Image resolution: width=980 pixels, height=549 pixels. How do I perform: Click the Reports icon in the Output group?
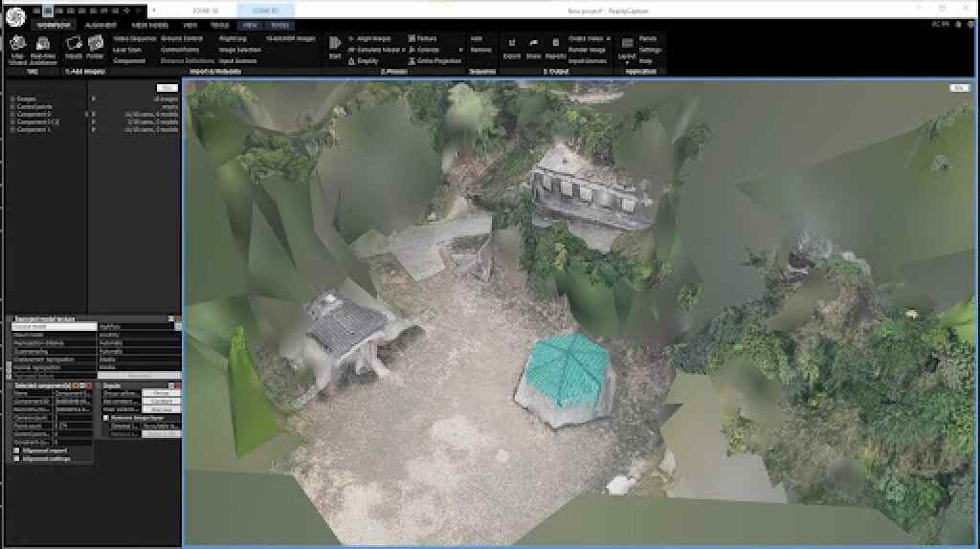click(555, 49)
